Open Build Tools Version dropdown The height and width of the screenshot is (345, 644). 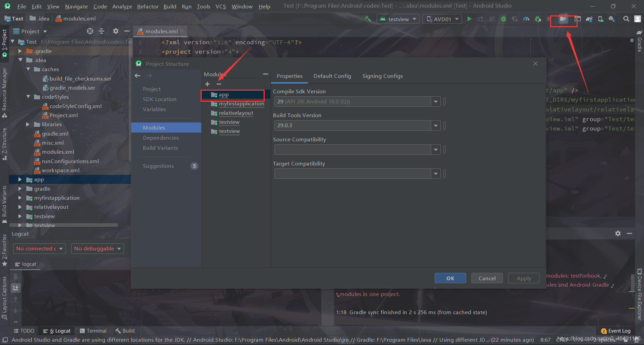[435, 126]
